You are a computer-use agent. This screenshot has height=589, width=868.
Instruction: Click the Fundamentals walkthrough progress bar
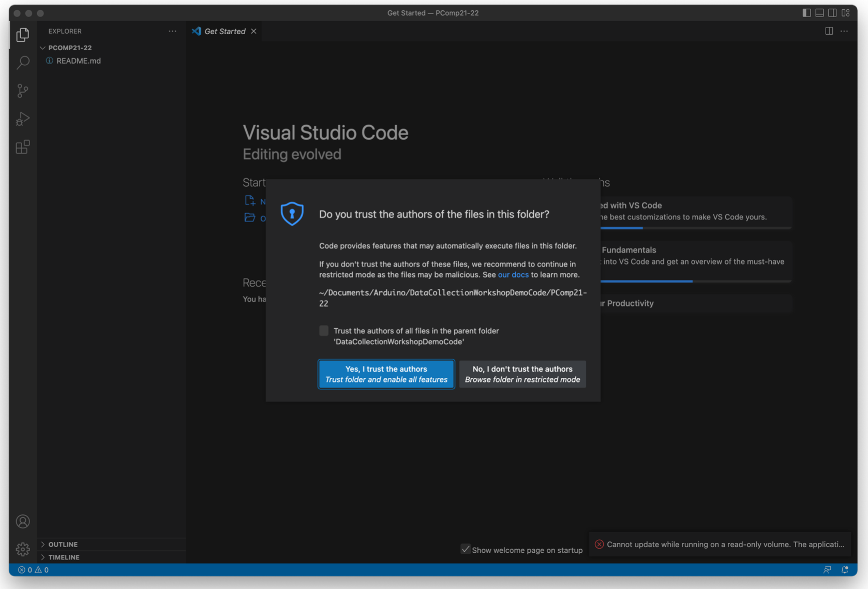point(695,281)
